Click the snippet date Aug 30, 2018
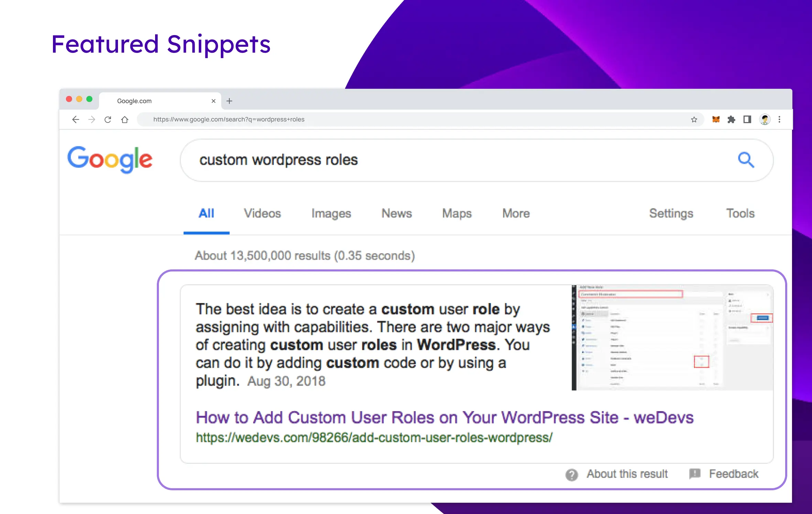This screenshot has width=812, height=514. click(x=286, y=382)
